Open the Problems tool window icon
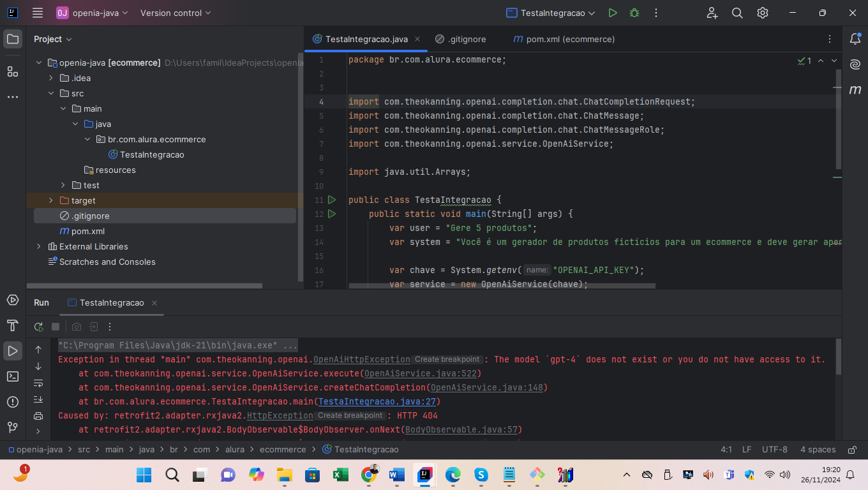The width and height of the screenshot is (868, 490). click(13, 402)
